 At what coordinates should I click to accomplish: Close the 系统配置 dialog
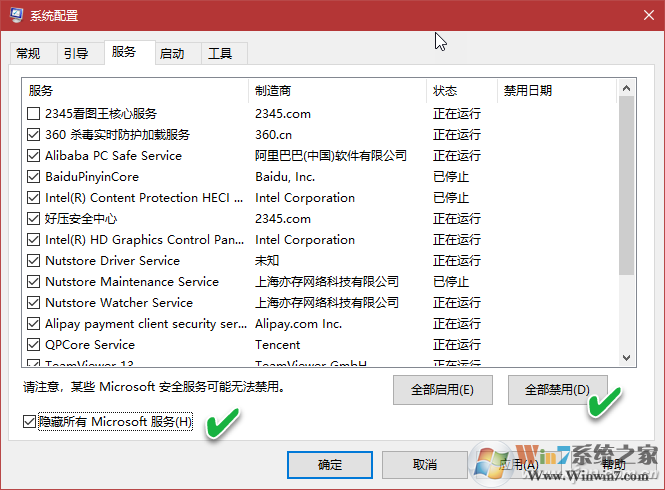pos(648,15)
